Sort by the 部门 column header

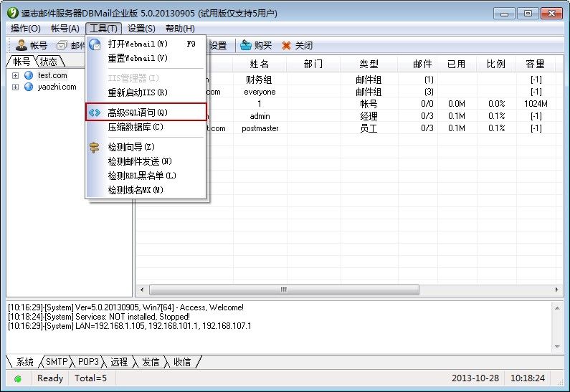313,64
